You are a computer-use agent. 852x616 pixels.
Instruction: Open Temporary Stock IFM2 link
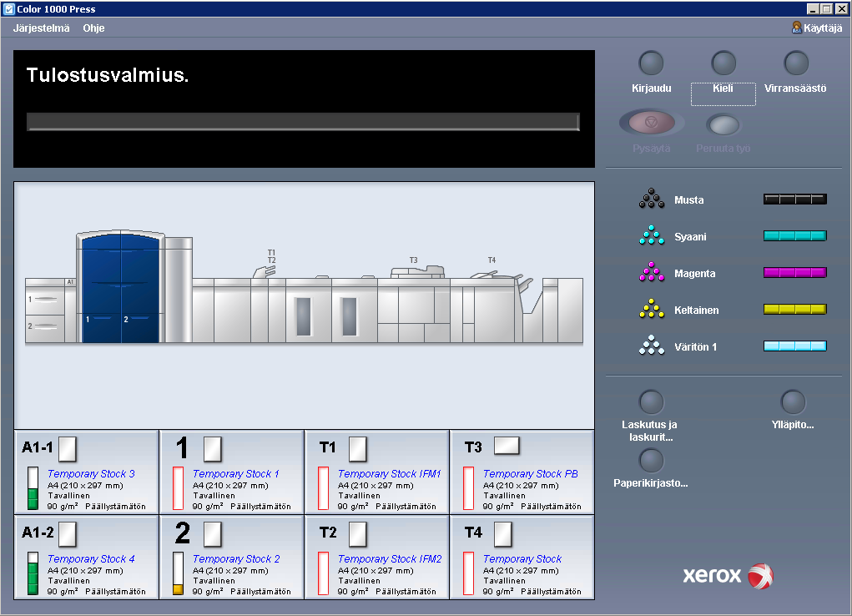tap(390, 558)
